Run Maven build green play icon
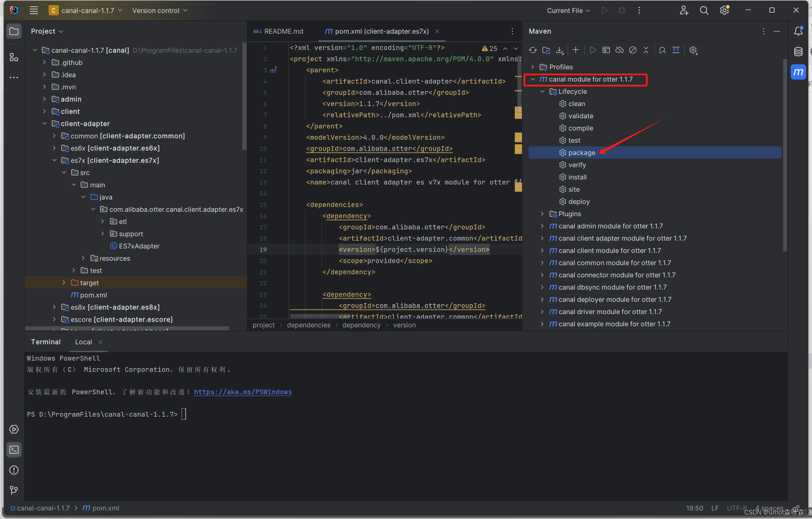The image size is (812, 519). [x=593, y=50]
